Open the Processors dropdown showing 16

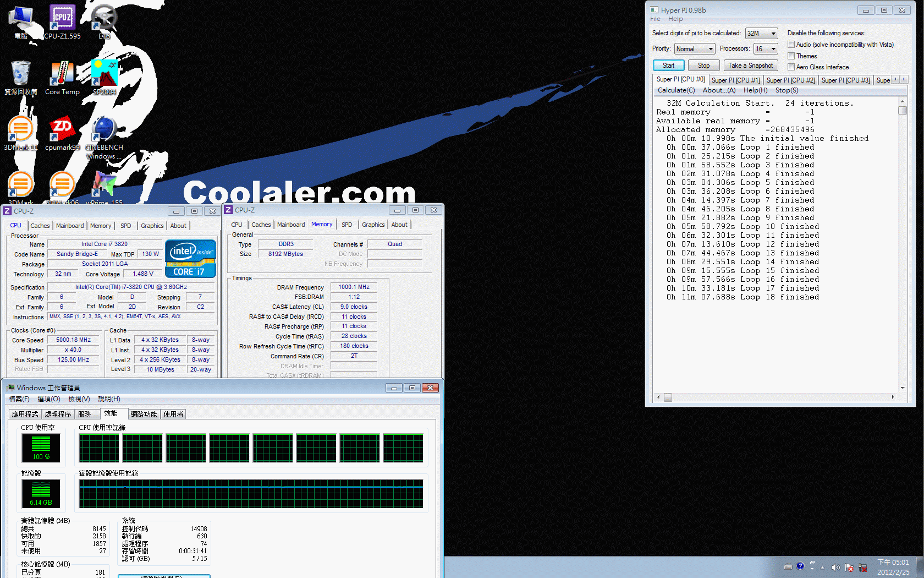click(766, 49)
